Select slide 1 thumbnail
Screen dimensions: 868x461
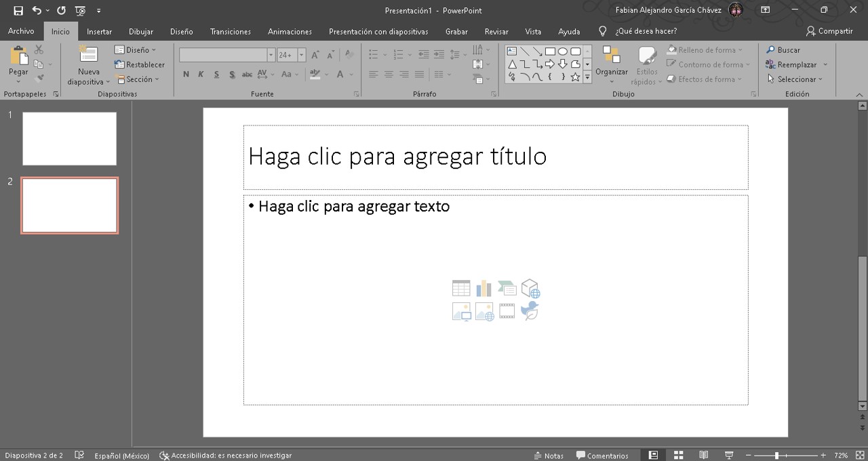click(69, 138)
